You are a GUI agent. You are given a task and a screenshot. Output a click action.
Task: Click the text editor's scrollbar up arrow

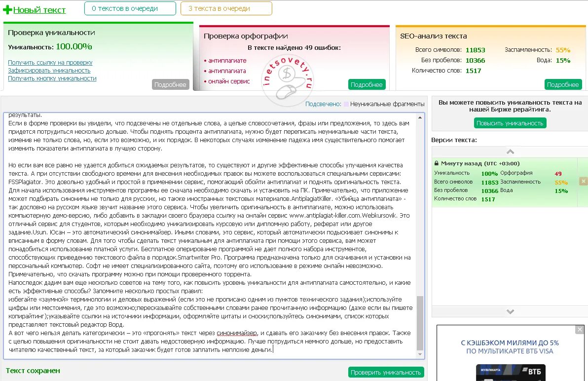pos(420,117)
